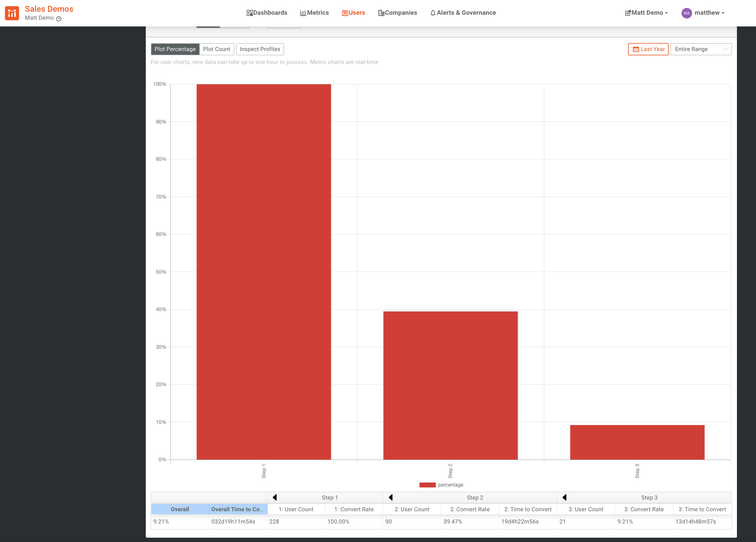
Task: Click the Alerts bell icon
Action: (433, 13)
